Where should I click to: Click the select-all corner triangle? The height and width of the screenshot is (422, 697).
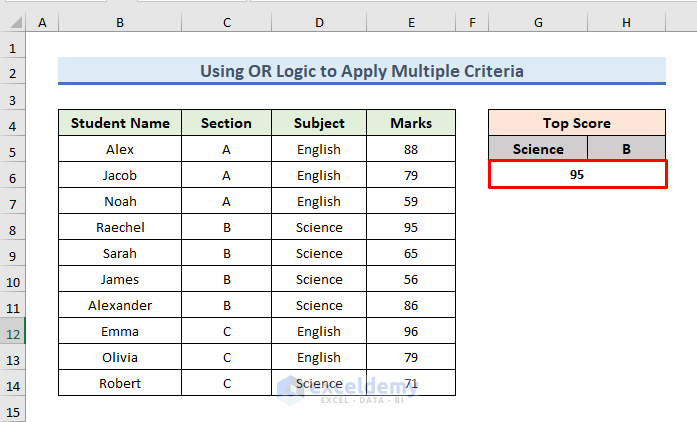pyautogui.click(x=13, y=21)
